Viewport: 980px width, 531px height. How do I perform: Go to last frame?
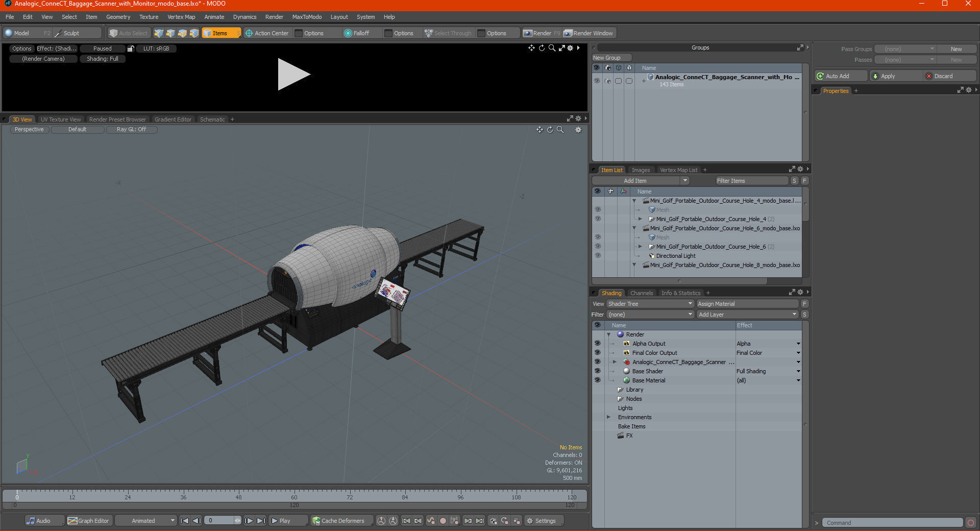pyautogui.click(x=261, y=521)
